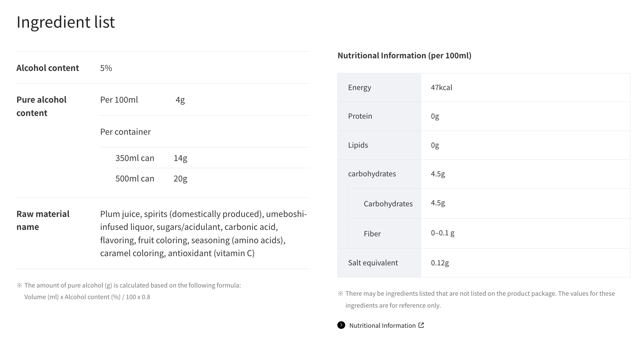Click the Protein row label
Image resolution: width=644 pixels, height=337 pixels.
[360, 116]
